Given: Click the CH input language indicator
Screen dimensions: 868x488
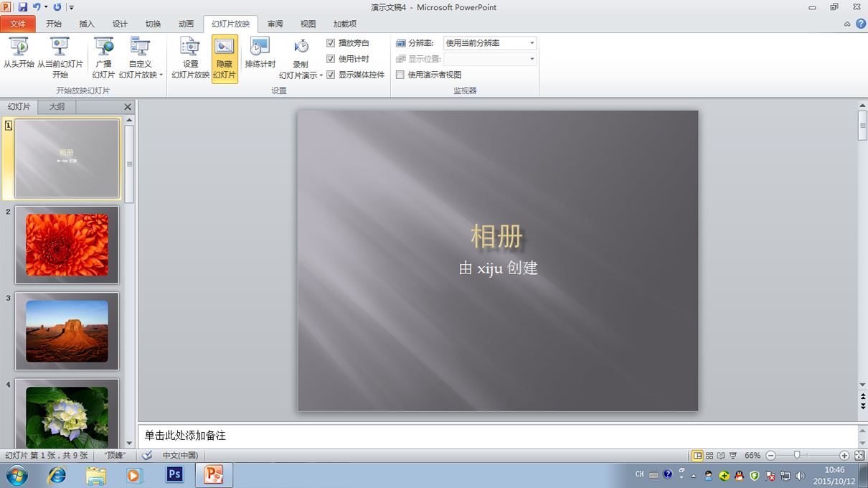Looking at the screenshot, I should click(x=640, y=474).
